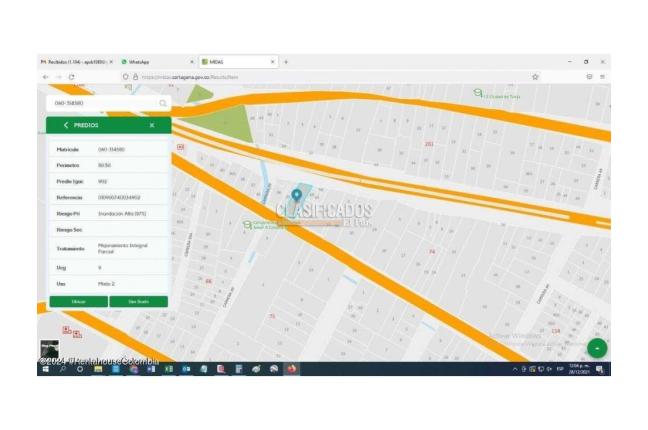Switch to the Gmail Recibidos tab
The image size is (648, 430).
[x=75, y=61]
